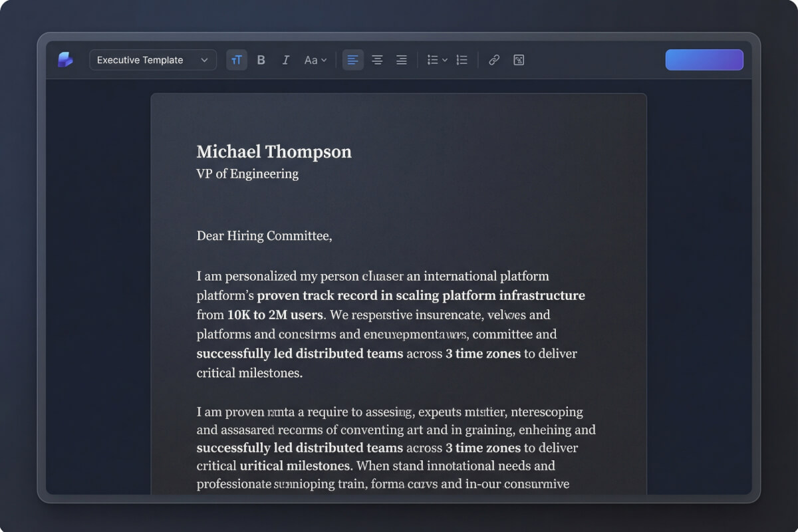The height and width of the screenshot is (532, 798).
Task: Center the paragraph alignment
Action: coord(377,59)
